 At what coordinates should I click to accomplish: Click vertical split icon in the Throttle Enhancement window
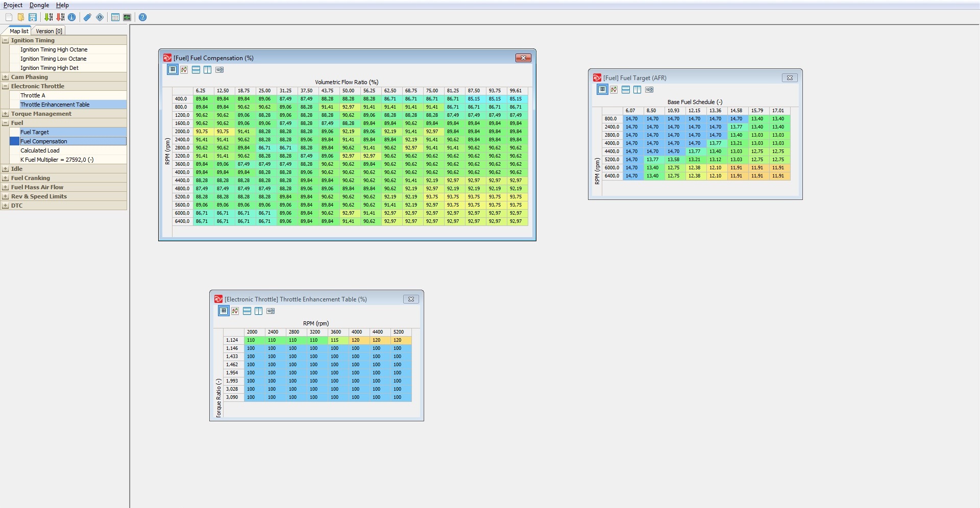point(259,311)
